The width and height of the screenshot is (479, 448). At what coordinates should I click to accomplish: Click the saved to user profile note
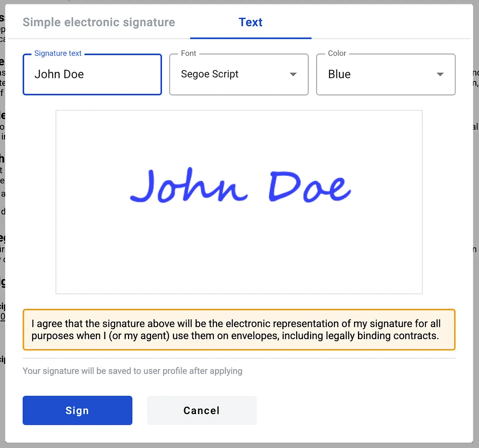click(132, 371)
